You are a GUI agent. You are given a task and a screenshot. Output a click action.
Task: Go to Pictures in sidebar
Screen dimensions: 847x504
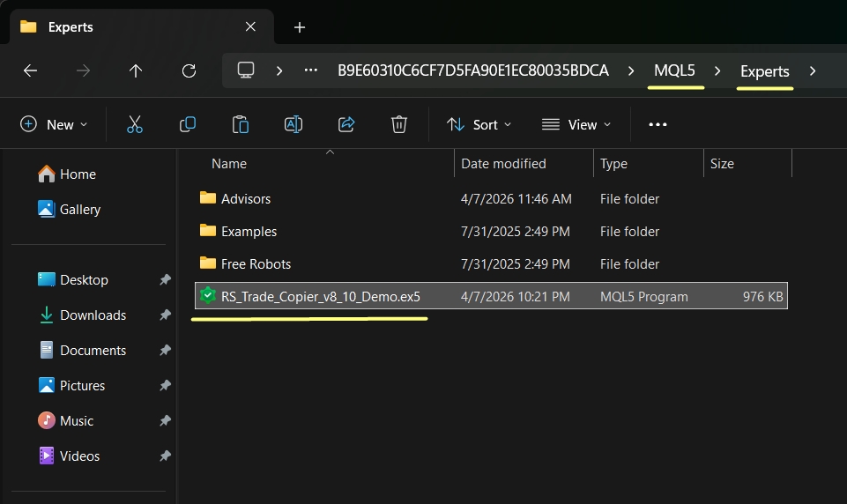[72, 385]
